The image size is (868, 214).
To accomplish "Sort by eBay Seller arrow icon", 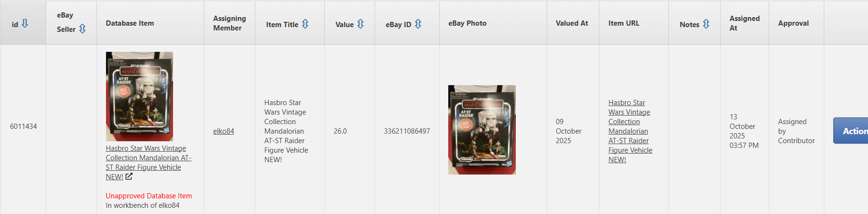I will (x=82, y=29).
